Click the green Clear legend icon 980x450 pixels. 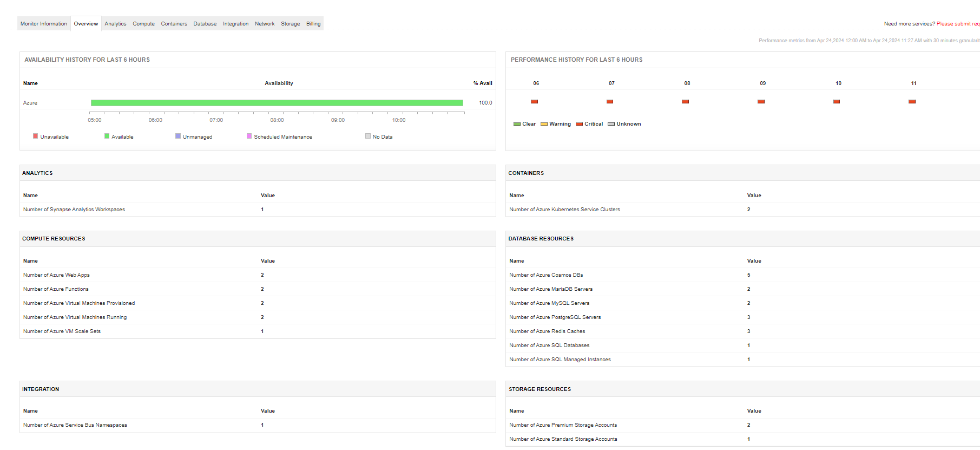[x=517, y=124]
